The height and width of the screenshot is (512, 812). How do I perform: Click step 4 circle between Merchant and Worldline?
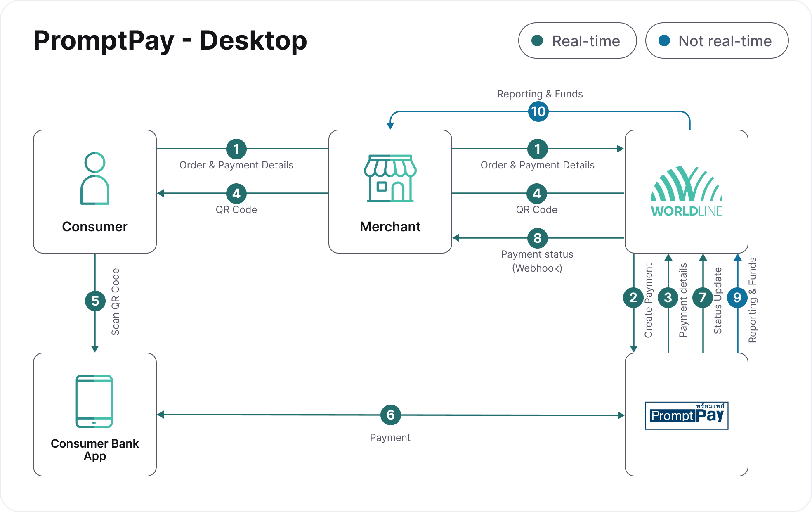[537, 193]
